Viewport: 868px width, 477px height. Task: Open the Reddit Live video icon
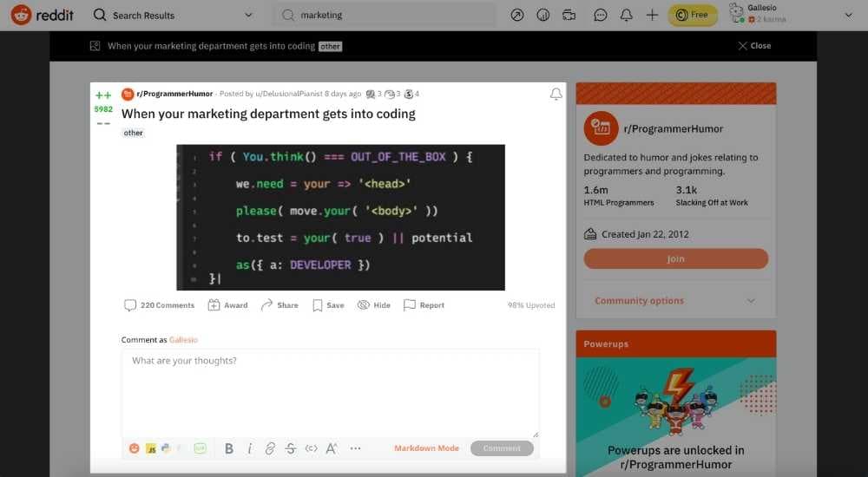pyautogui.click(x=569, y=16)
